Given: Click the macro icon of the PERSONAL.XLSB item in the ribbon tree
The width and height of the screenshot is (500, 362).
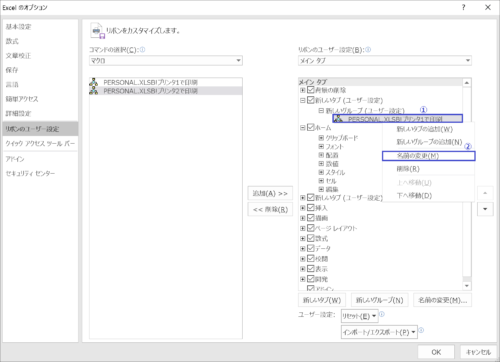Looking at the screenshot, I should [339, 119].
